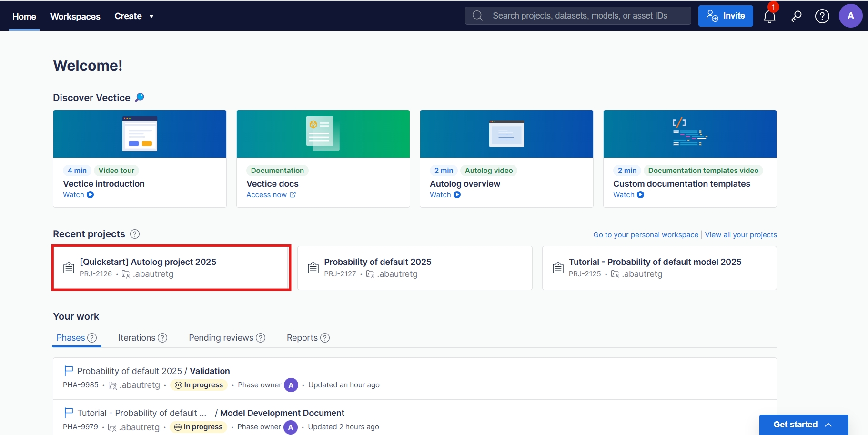The width and height of the screenshot is (868, 435).
Task: Click the Iterations help icon
Action: click(162, 338)
